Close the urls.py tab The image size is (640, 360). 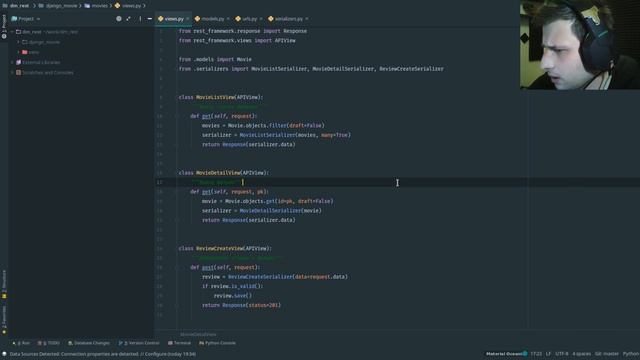click(261, 19)
